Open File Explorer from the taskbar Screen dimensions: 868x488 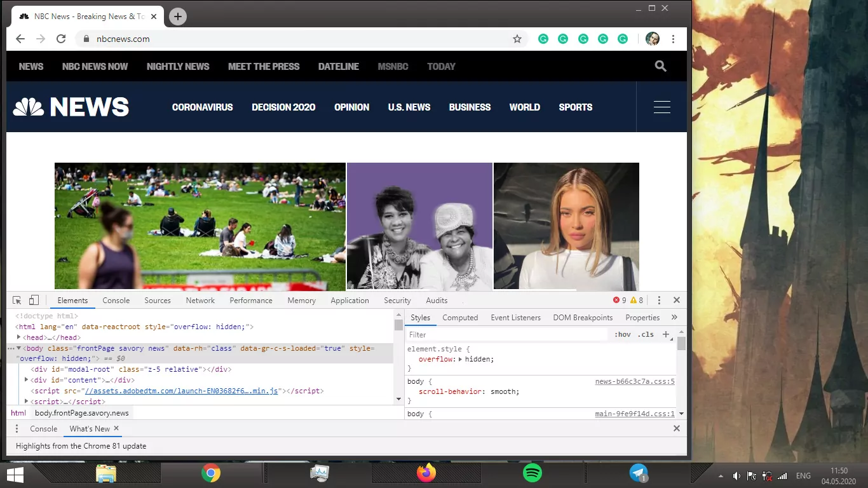pos(105,473)
